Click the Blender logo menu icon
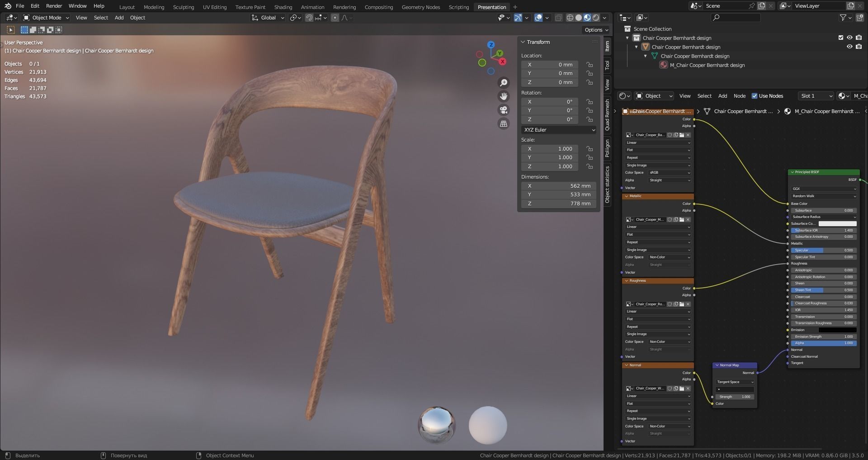The width and height of the screenshot is (868, 460). [x=8, y=6]
